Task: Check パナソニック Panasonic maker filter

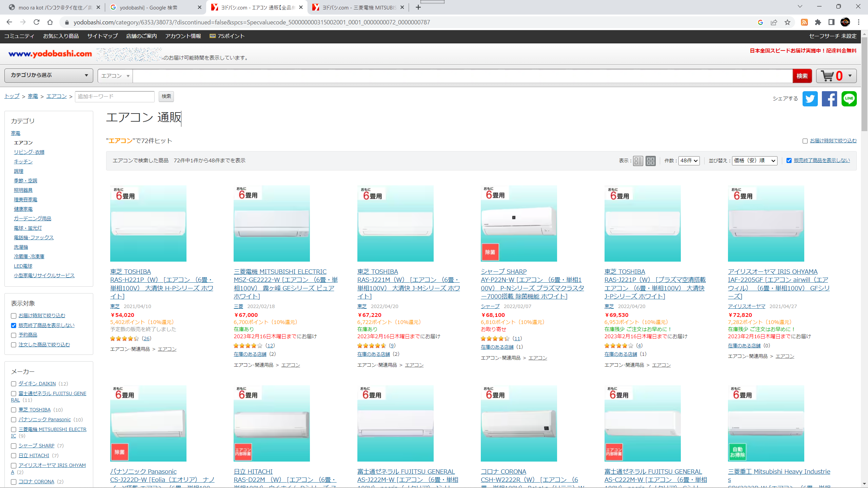Action: (14, 420)
